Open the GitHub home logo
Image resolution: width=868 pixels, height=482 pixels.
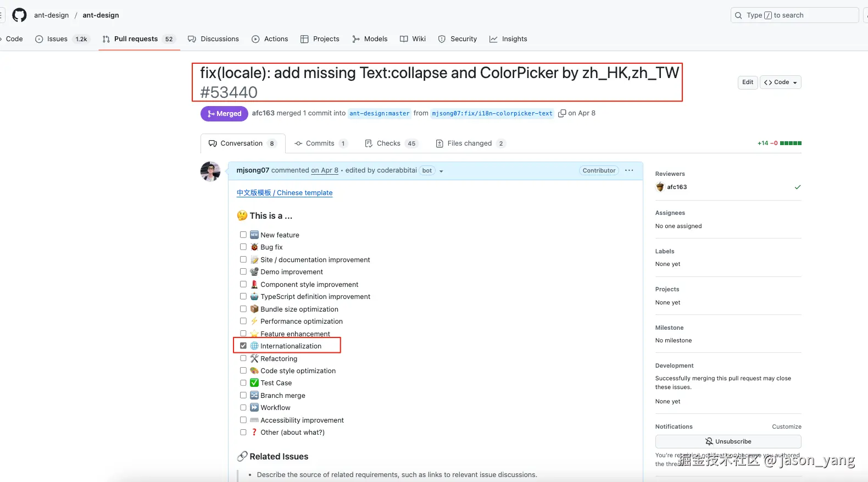pos(19,15)
